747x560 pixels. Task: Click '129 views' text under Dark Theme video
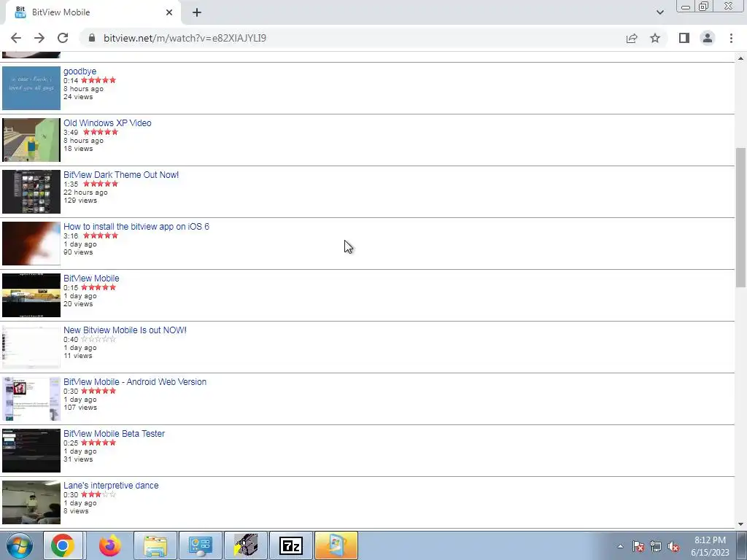[80, 201]
